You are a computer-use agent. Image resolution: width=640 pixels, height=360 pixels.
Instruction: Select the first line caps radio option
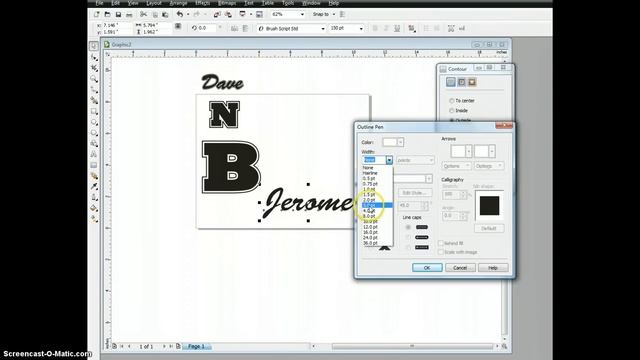coord(408,227)
